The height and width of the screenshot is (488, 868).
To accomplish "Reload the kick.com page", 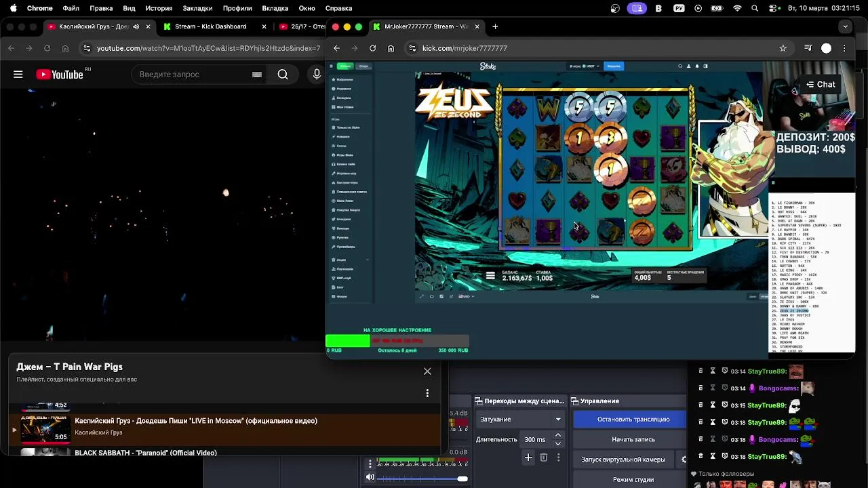I will tap(372, 48).
